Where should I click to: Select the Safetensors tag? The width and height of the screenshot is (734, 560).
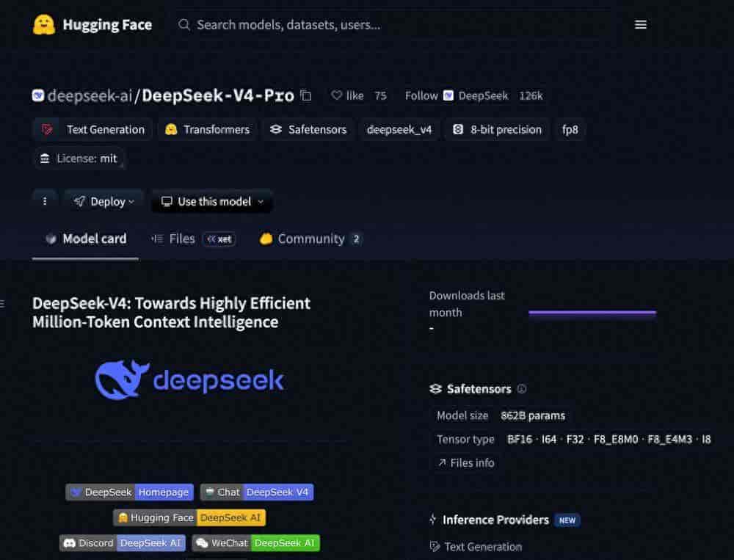(x=308, y=130)
